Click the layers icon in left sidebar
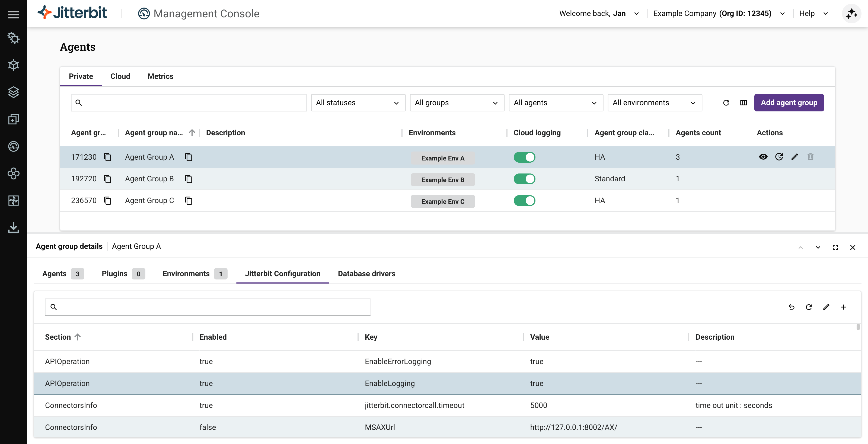Screen dimensions: 868x444 point(14,92)
